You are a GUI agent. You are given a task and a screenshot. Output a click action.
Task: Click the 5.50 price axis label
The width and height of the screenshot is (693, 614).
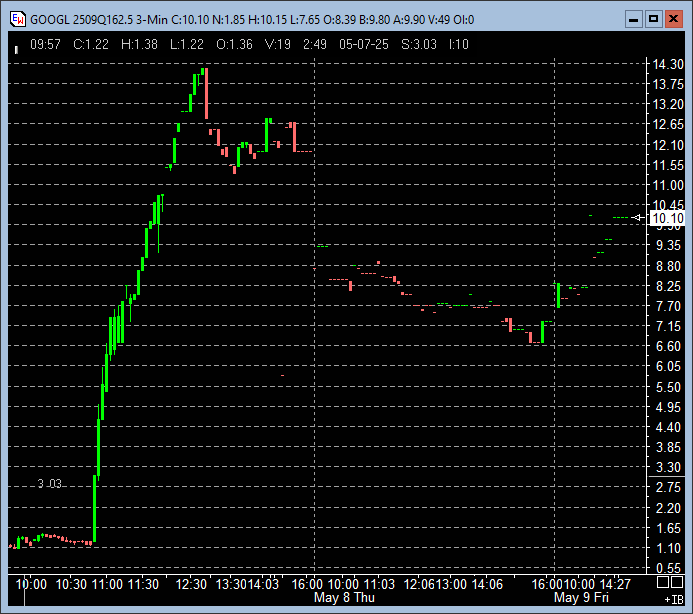coord(668,387)
